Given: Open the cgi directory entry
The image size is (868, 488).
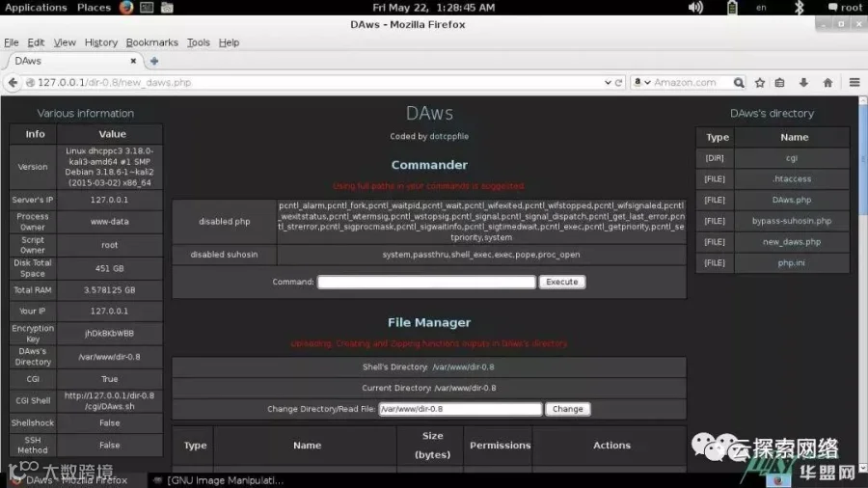Looking at the screenshot, I should click(792, 158).
